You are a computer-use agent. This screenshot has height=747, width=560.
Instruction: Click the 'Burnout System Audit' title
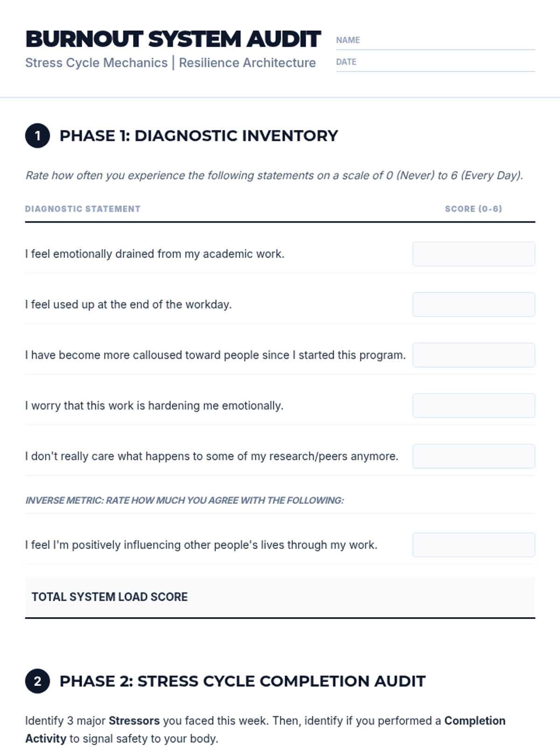click(x=173, y=39)
